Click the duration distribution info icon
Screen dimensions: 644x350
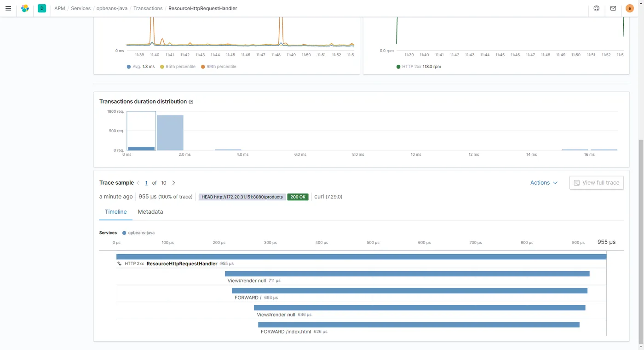(191, 102)
